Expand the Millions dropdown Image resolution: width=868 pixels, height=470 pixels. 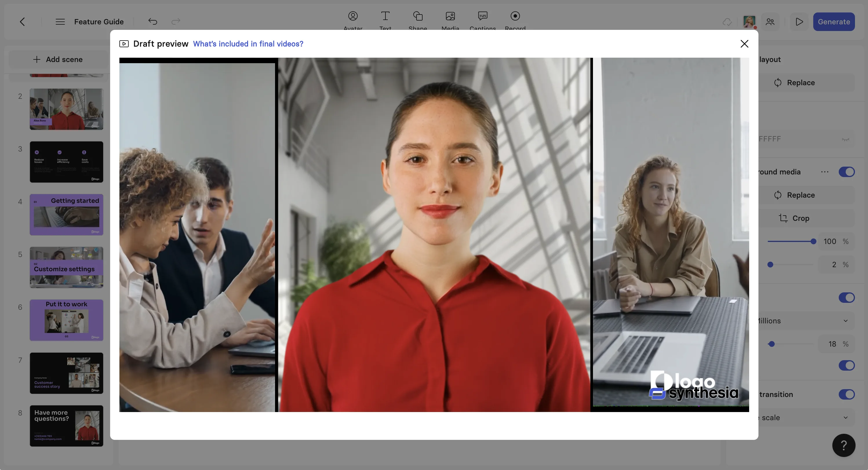(x=845, y=321)
